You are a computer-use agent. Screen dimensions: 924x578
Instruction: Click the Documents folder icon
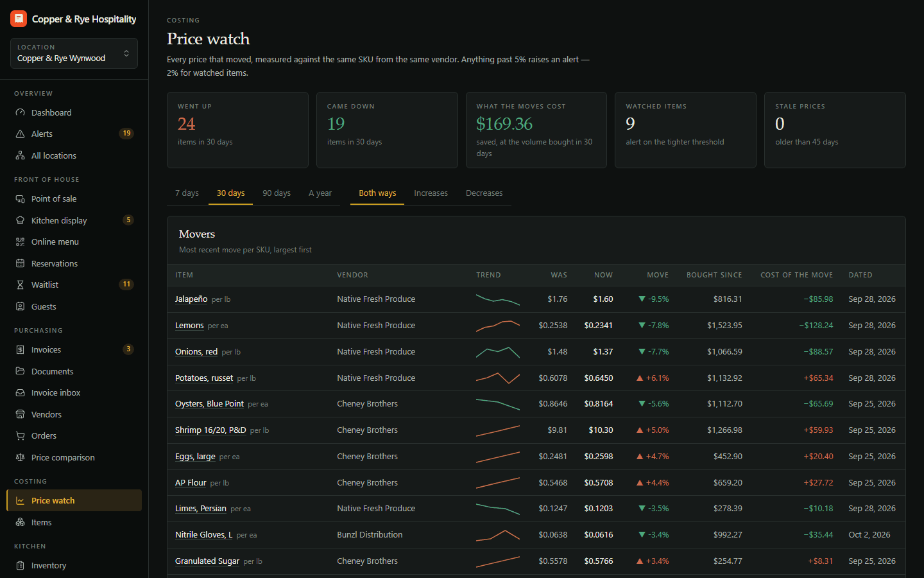tap(20, 371)
